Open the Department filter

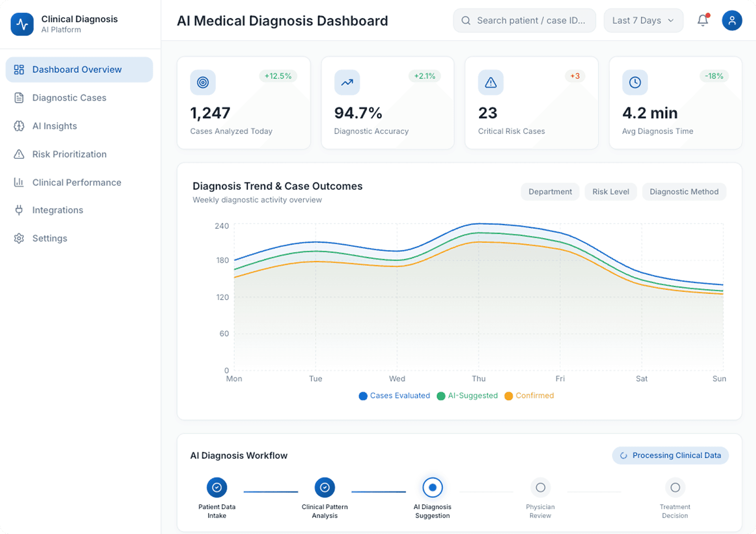[x=550, y=191]
